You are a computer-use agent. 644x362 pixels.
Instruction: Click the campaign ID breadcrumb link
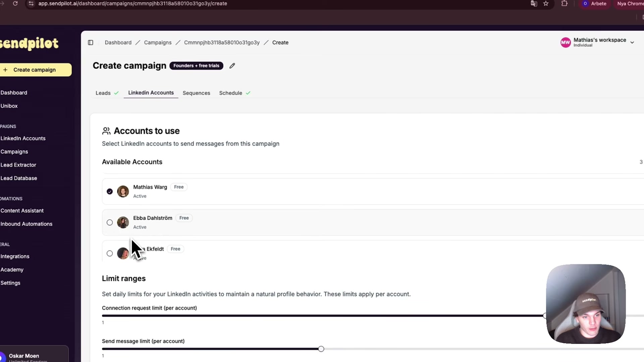point(222,43)
